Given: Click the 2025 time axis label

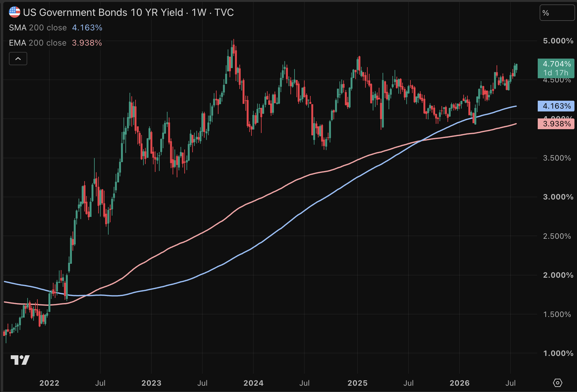Looking at the screenshot, I should point(358,383).
